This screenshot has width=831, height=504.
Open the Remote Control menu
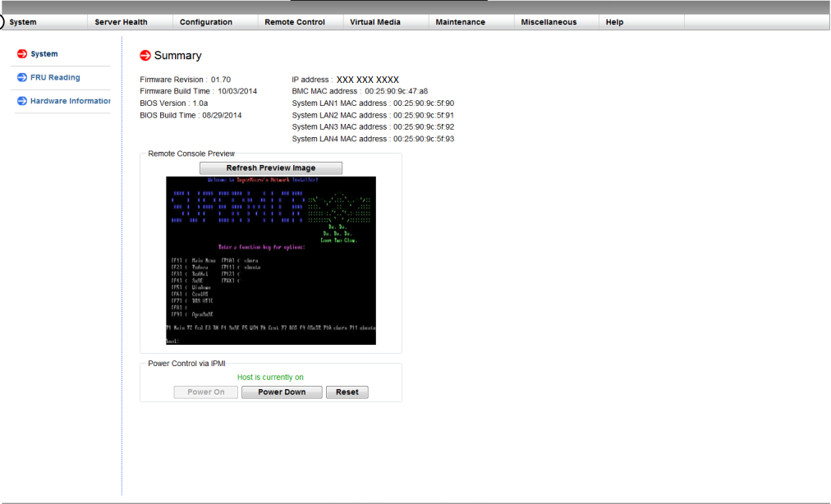click(x=296, y=22)
